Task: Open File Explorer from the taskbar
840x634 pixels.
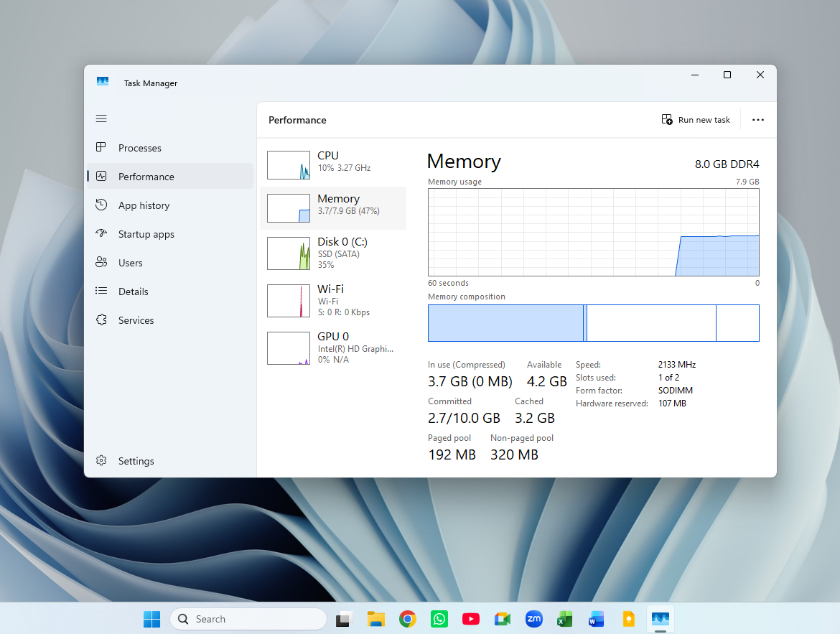Action: 375,619
